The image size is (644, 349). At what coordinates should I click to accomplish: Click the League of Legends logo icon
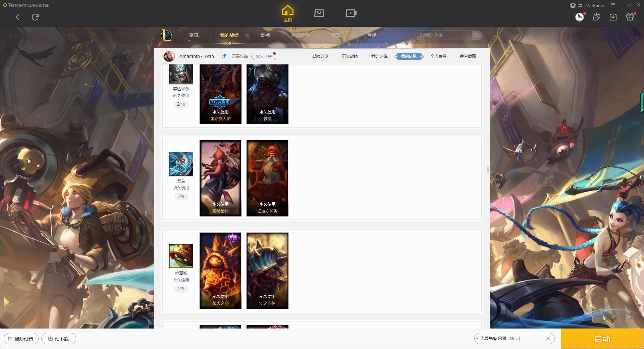point(166,35)
